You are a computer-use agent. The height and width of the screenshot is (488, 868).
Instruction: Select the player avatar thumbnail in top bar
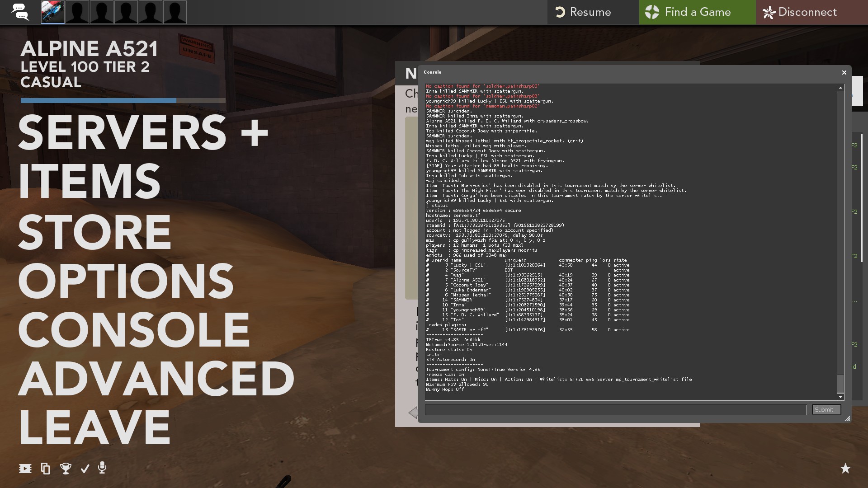pos(53,12)
